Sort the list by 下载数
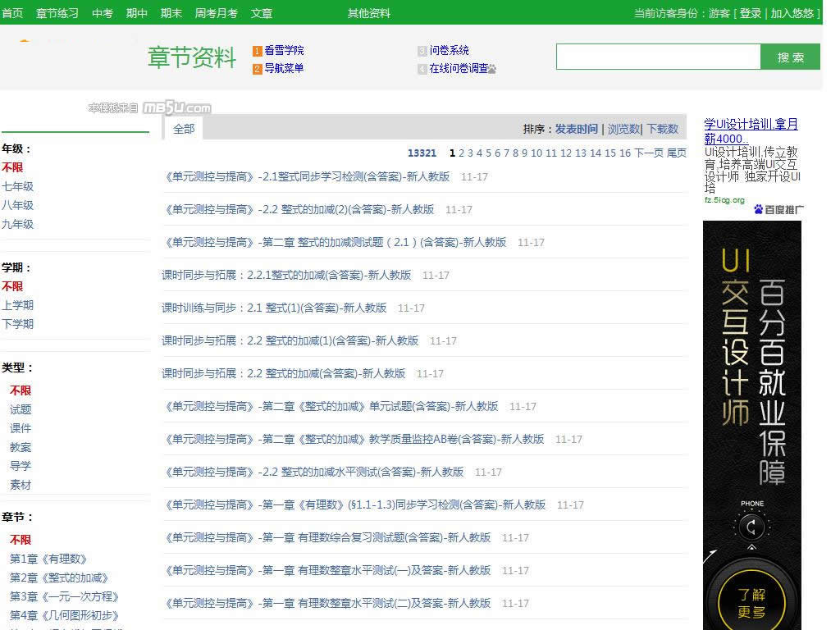 (663, 129)
